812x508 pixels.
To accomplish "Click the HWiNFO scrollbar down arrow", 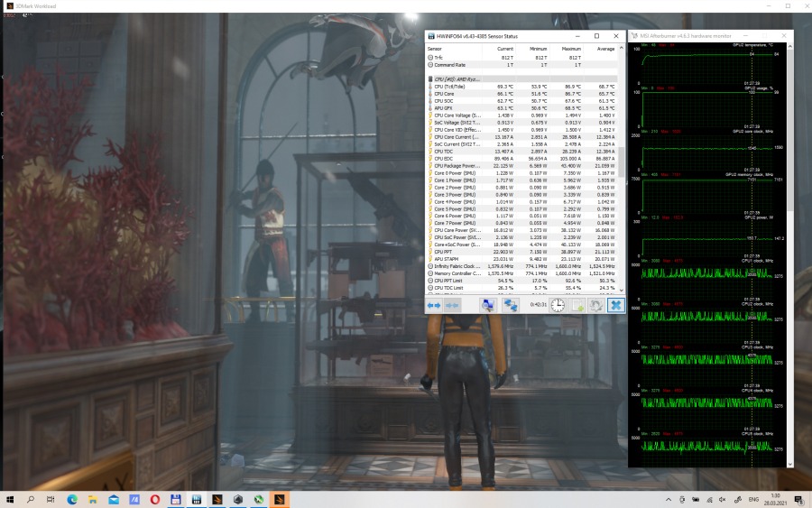I will pyautogui.click(x=622, y=290).
